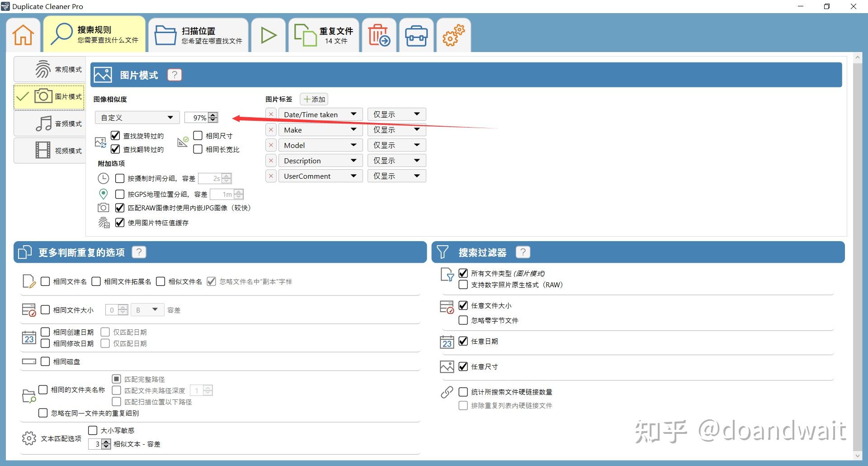
Task: Click the GPS location pin icon
Action: point(104,194)
